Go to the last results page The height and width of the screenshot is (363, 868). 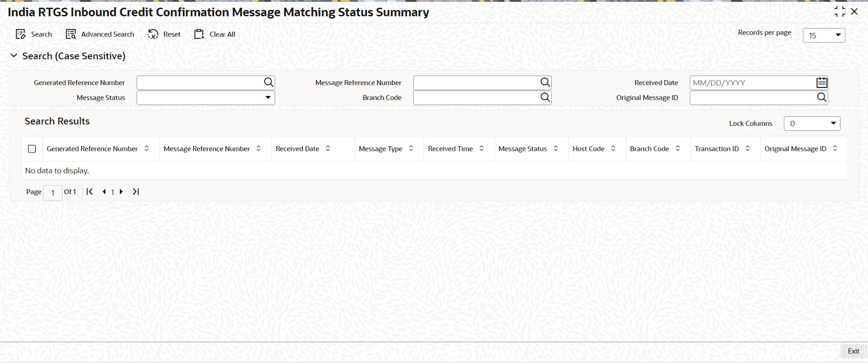pyautogui.click(x=136, y=192)
